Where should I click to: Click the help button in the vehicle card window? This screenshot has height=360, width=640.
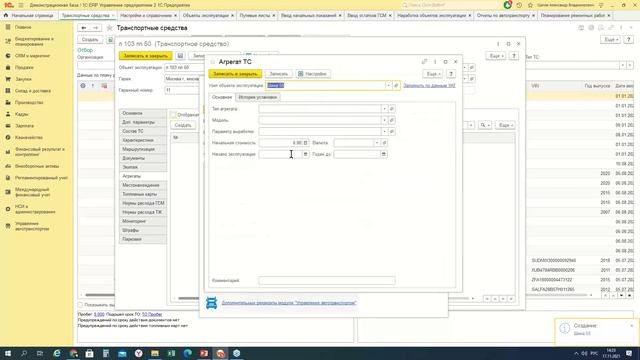[514, 56]
